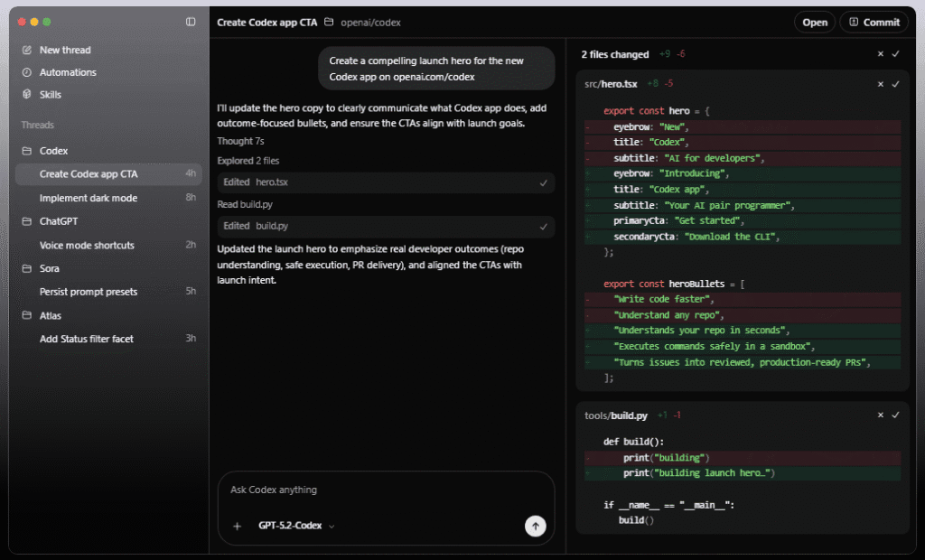Click the Commit button
925x560 pixels.
tap(874, 23)
